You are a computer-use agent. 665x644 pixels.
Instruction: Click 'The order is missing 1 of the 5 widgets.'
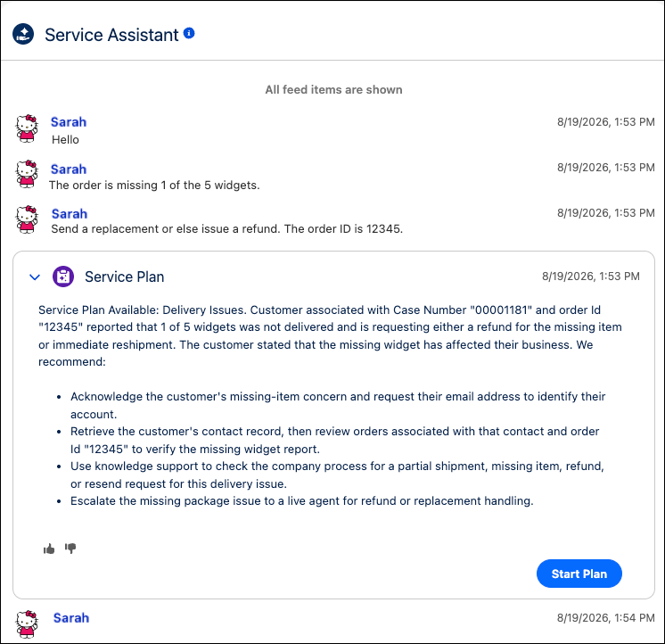[154, 186]
